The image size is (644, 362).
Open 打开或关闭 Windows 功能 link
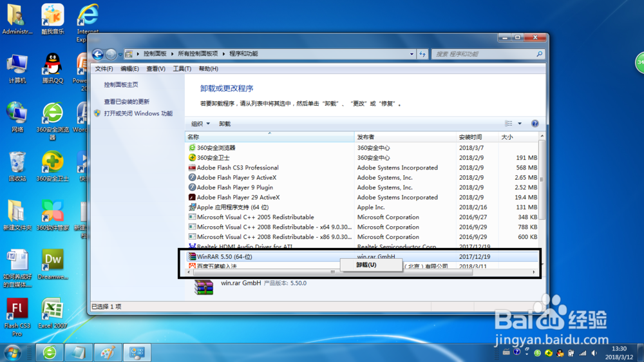point(138,113)
